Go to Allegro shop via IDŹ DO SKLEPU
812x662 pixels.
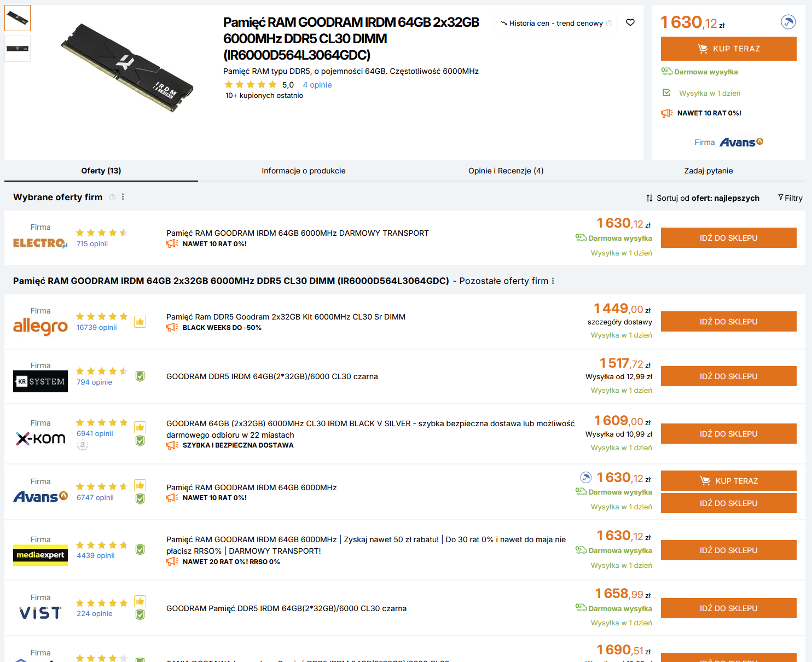click(x=728, y=322)
